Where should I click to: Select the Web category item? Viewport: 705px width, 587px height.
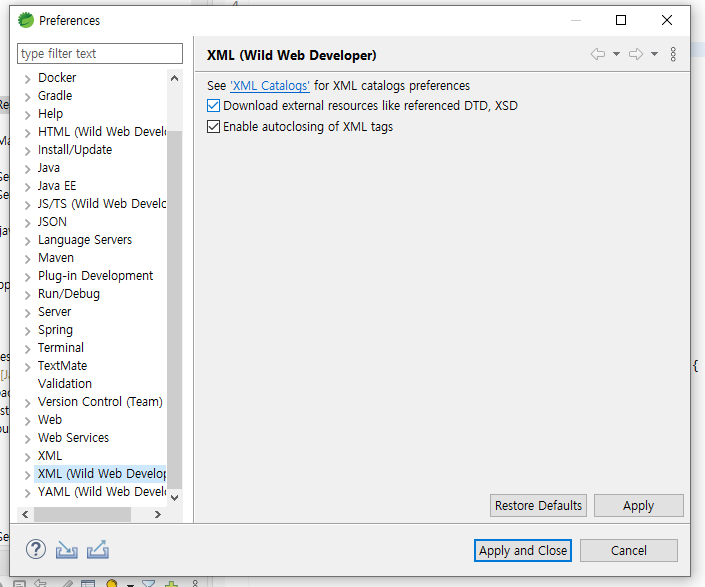[x=50, y=419]
